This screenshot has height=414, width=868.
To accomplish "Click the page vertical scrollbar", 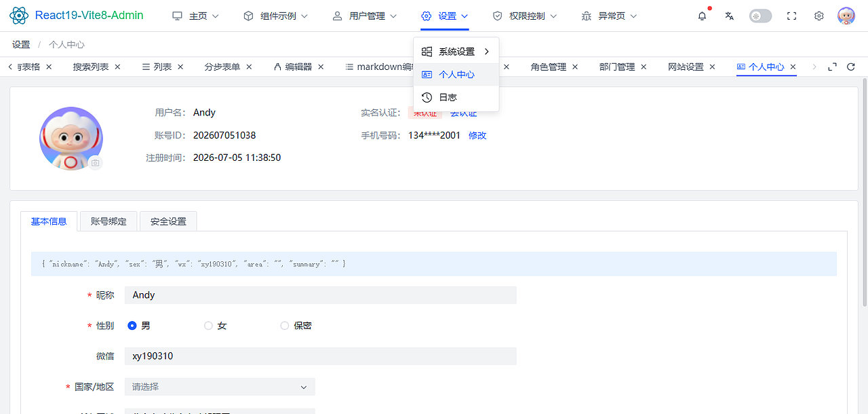I will [864, 193].
